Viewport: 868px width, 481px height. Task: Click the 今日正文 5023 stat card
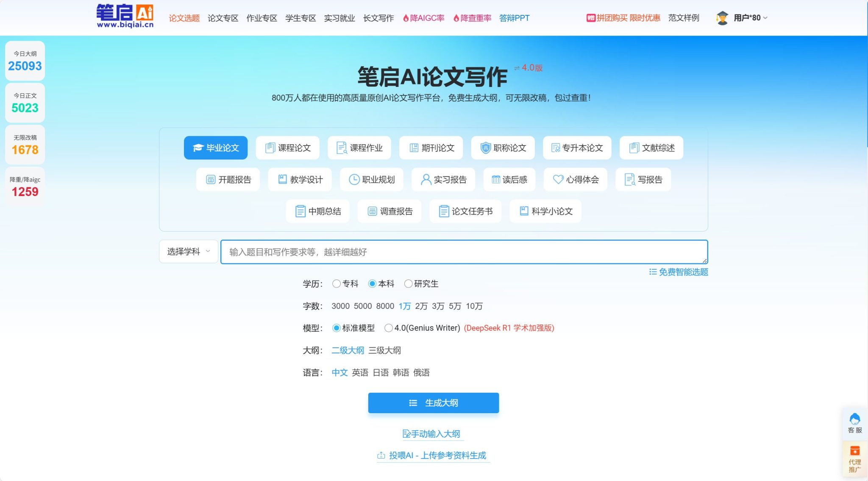(25, 103)
